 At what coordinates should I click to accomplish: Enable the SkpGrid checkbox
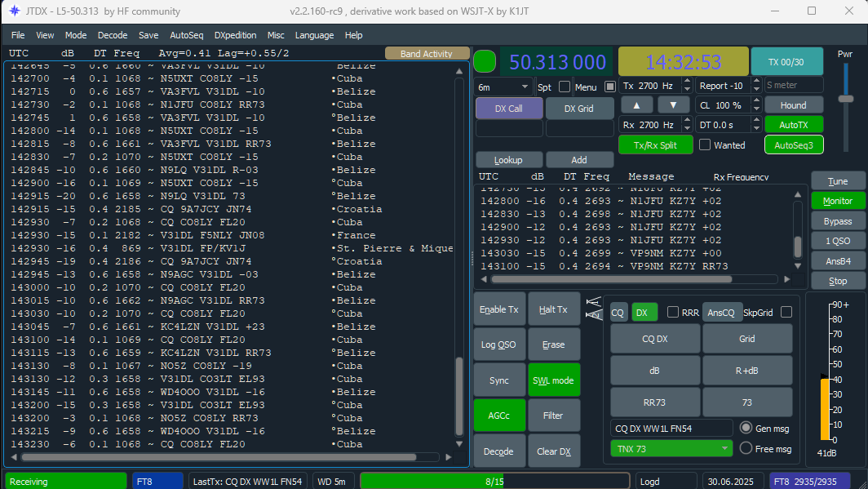pyautogui.click(x=786, y=313)
